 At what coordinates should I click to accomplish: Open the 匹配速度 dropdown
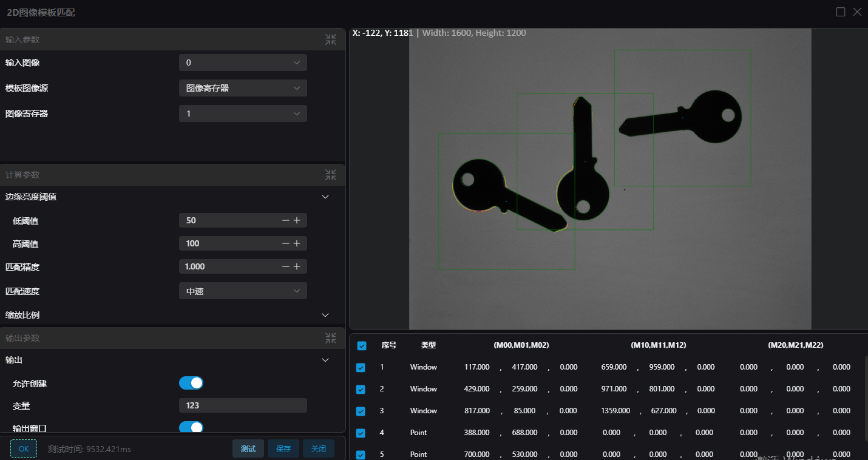pos(243,291)
